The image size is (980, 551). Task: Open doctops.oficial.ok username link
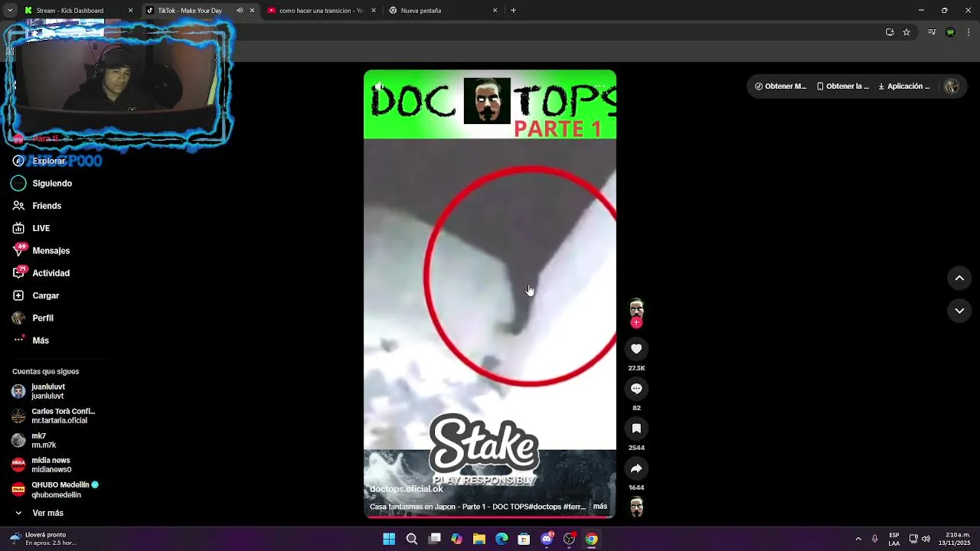tap(407, 489)
